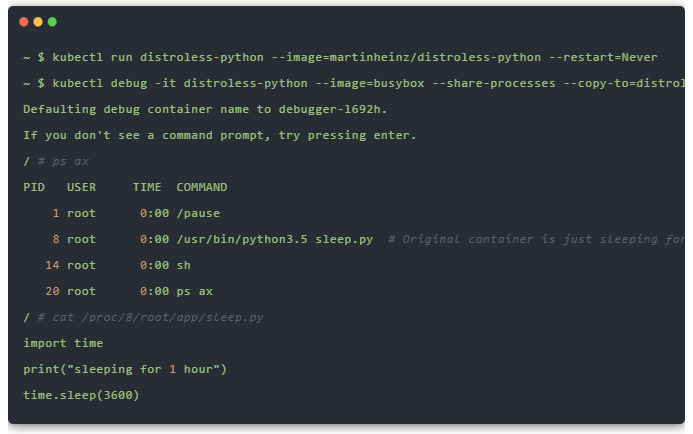This screenshot has width=693, height=434.
Task: Click the COMMAND column header
Action: click(x=202, y=187)
